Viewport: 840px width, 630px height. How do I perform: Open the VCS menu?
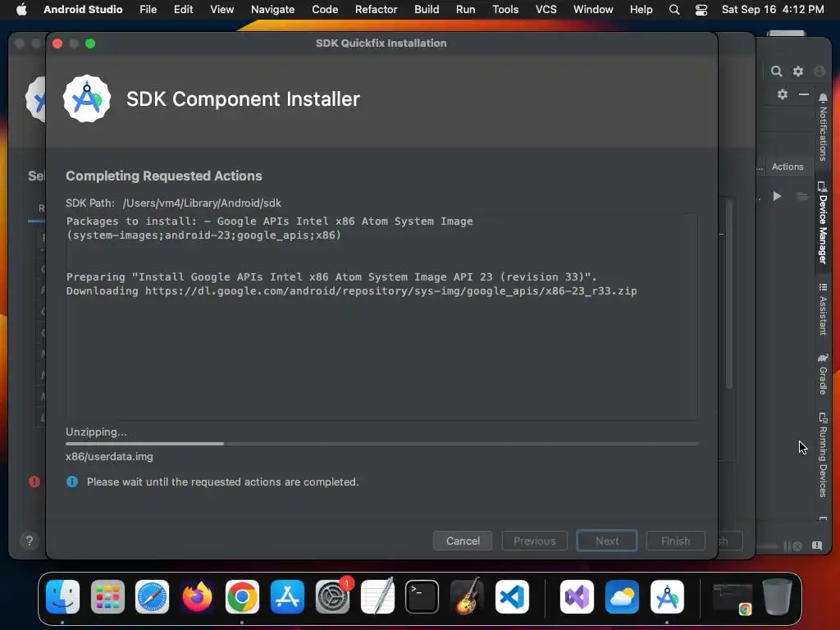(x=546, y=10)
